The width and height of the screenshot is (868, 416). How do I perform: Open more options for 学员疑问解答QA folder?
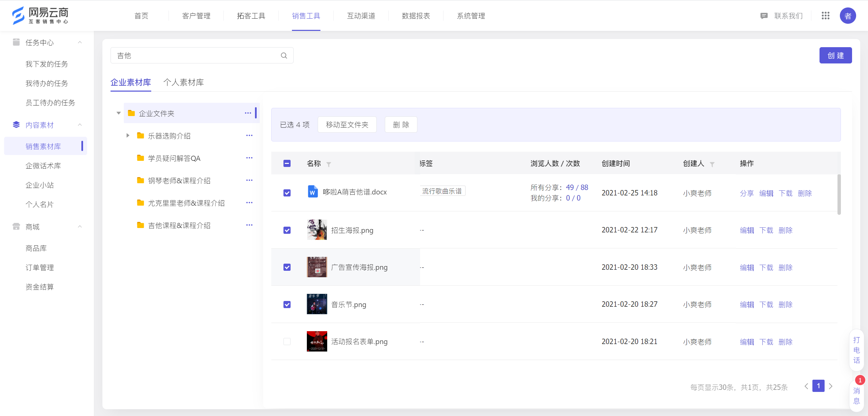pos(249,158)
